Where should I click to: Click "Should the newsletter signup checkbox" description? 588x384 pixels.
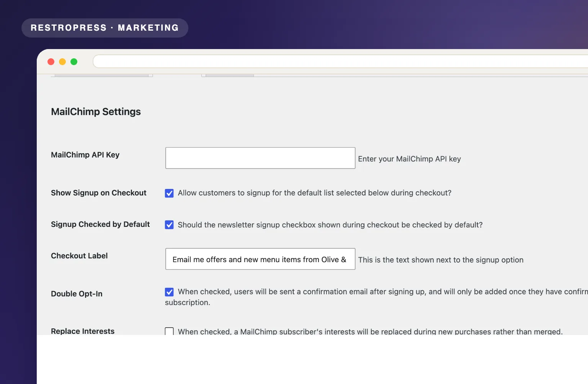[330, 225]
